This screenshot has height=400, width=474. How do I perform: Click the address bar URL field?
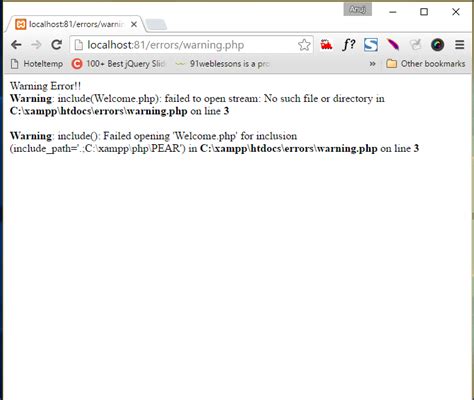point(192,45)
